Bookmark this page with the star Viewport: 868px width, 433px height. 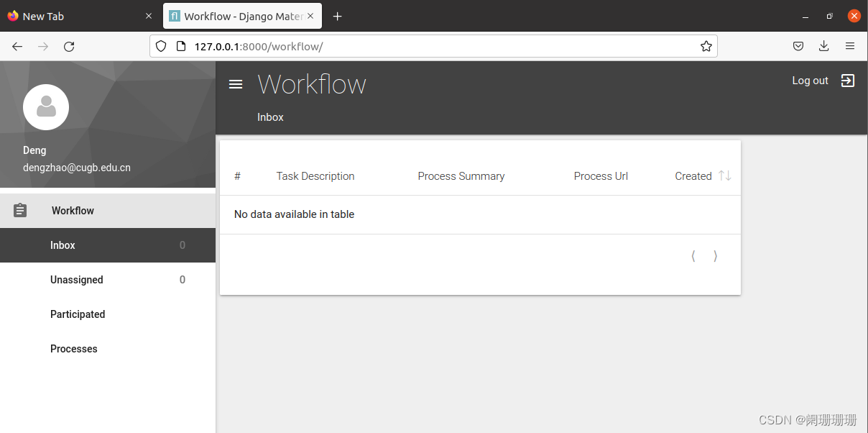click(706, 45)
